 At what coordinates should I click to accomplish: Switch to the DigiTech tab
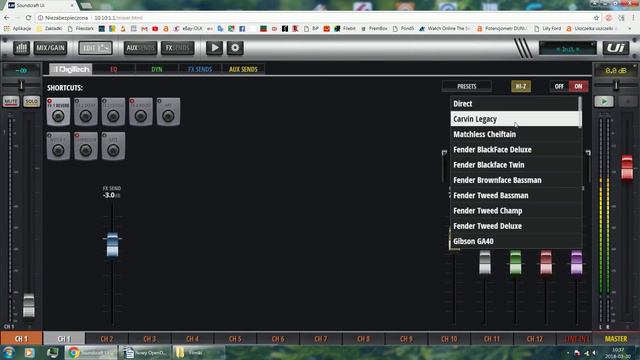tap(71, 69)
